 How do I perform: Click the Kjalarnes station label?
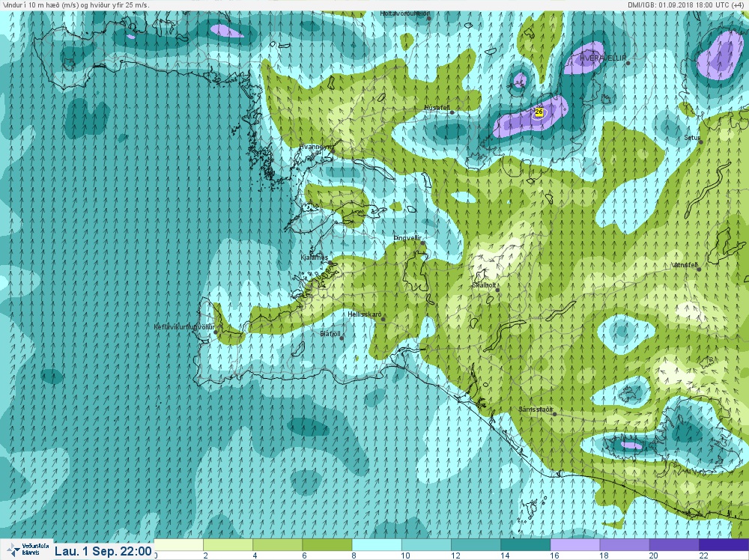(x=315, y=258)
